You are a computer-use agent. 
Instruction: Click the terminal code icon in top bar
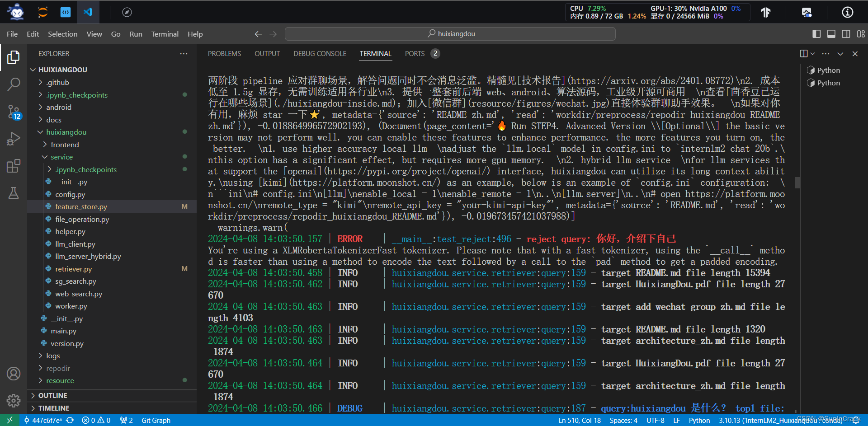tap(66, 12)
